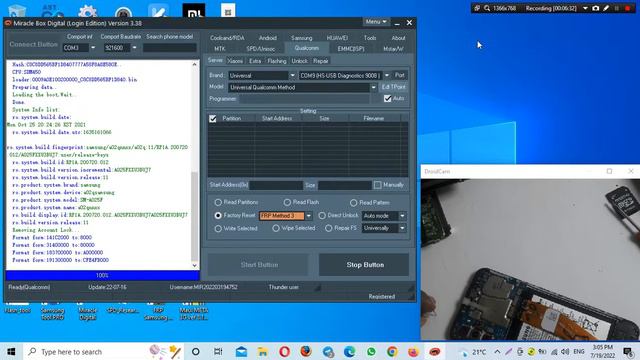Open the Flashing sub-tab
This screenshot has height=360, width=640.
[x=277, y=61]
